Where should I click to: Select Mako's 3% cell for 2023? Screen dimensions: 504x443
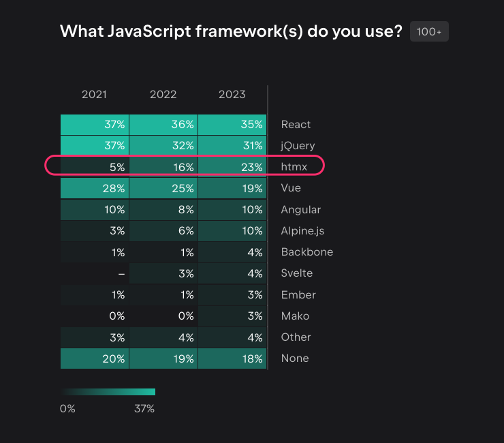pyautogui.click(x=232, y=316)
